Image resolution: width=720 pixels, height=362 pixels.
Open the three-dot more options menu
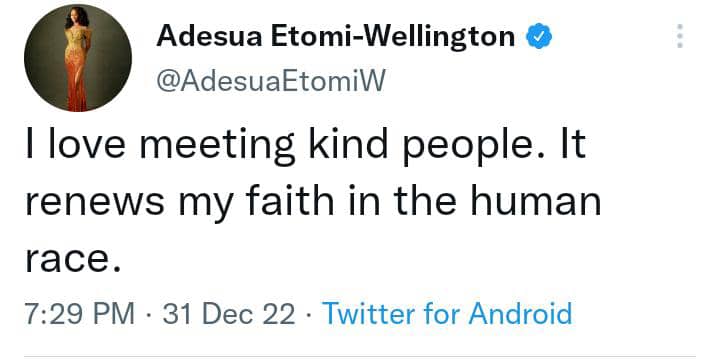click(680, 36)
